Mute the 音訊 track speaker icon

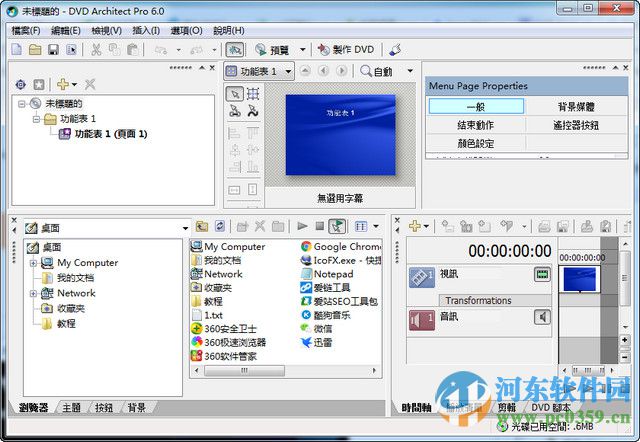point(542,317)
